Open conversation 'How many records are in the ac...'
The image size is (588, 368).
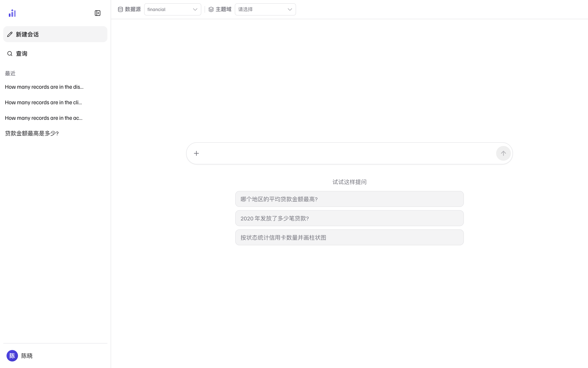coord(44,118)
